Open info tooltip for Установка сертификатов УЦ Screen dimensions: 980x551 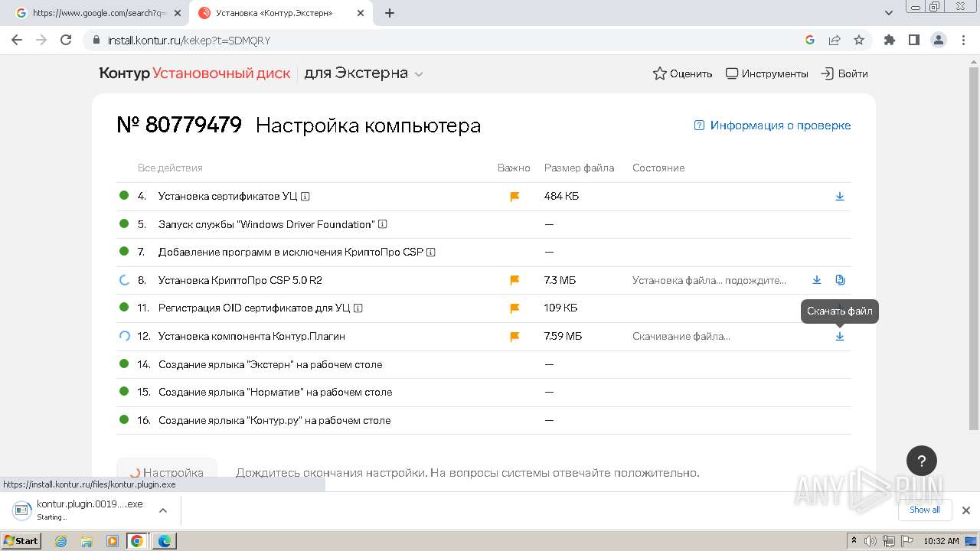click(305, 197)
